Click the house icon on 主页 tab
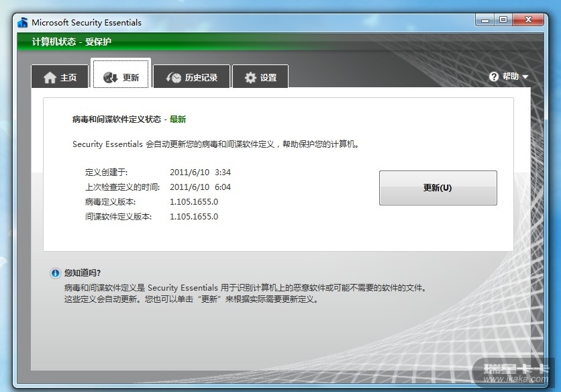This screenshot has width=561, height=392. tap(50, 77)
